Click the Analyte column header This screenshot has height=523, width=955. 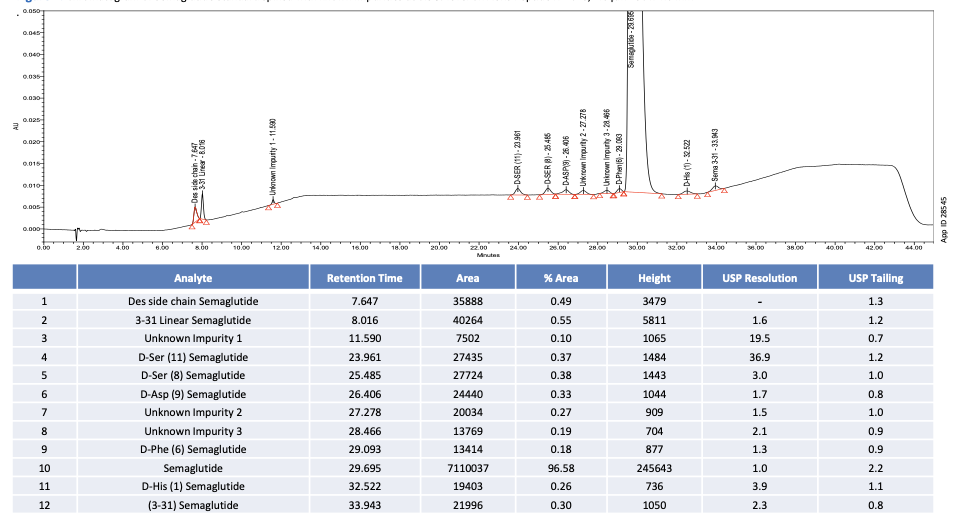(193, 278)
